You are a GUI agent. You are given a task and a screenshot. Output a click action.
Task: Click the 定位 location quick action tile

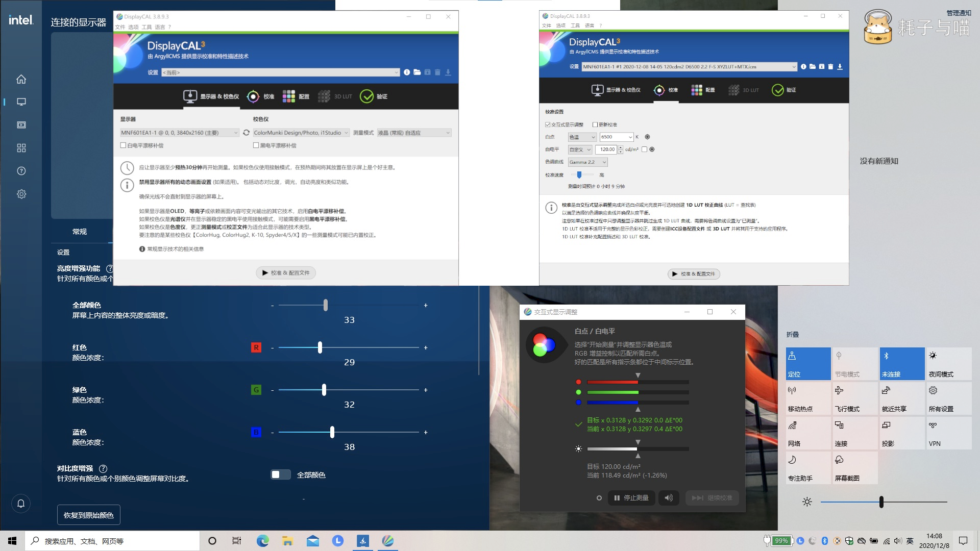coord(808,364)
